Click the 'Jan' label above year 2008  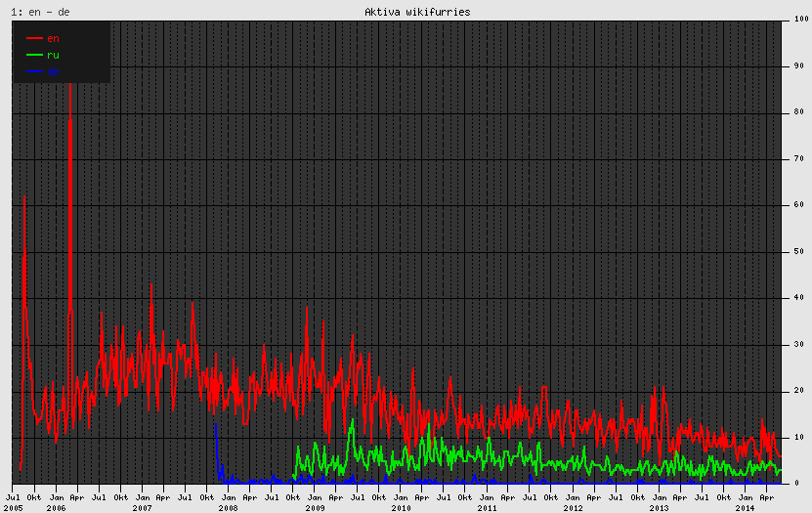[x=228, y=497]
